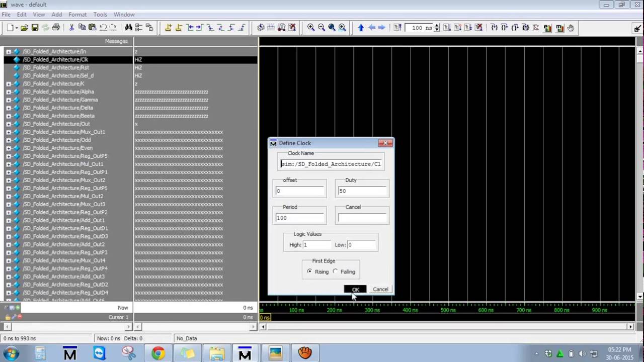The image size is (644, 362).
Task: Click the Copy toolbar icon
Action: pyautogui.click(x=82, y=28)
